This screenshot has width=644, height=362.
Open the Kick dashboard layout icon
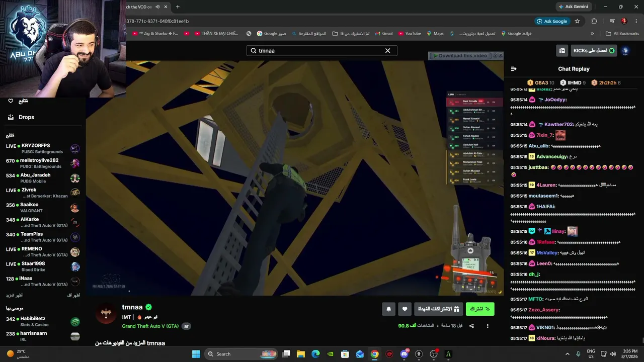click(562, 51)
